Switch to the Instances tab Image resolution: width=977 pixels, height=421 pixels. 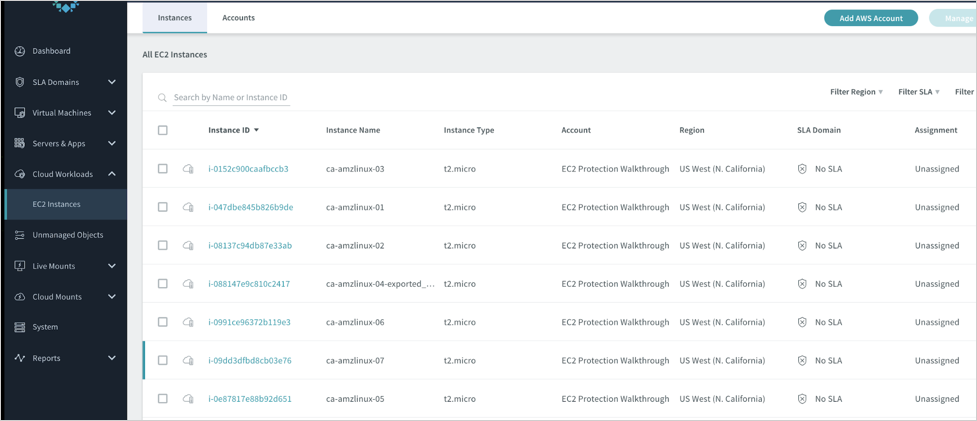[175, 18]
